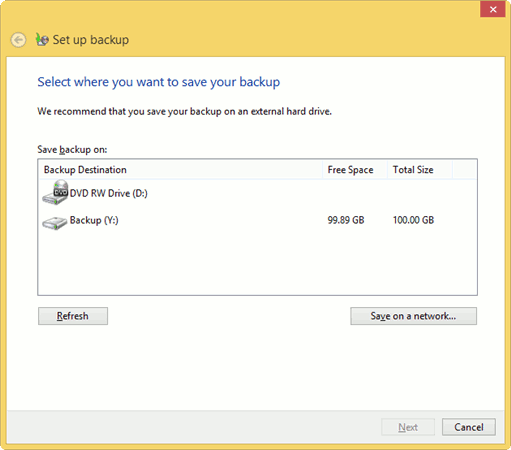511x450 pixels.
Task: Select the Backup (Y:) hard drive icon
Action: [x=55, y=222]
